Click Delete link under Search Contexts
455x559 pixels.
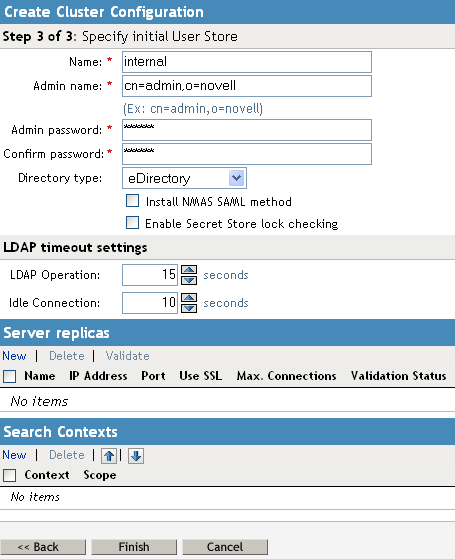(67, 455)
